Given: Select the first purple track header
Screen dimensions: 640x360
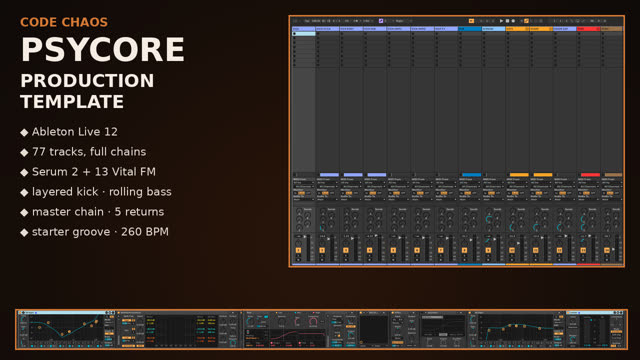Looking at the screenshot, I should click(x=304, y=29).
